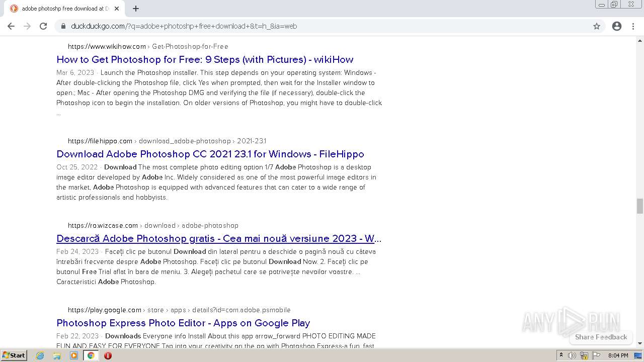Click 'Oct 25, 2022' date text
The width and height of the screenshot is (644, 362).
77,167
